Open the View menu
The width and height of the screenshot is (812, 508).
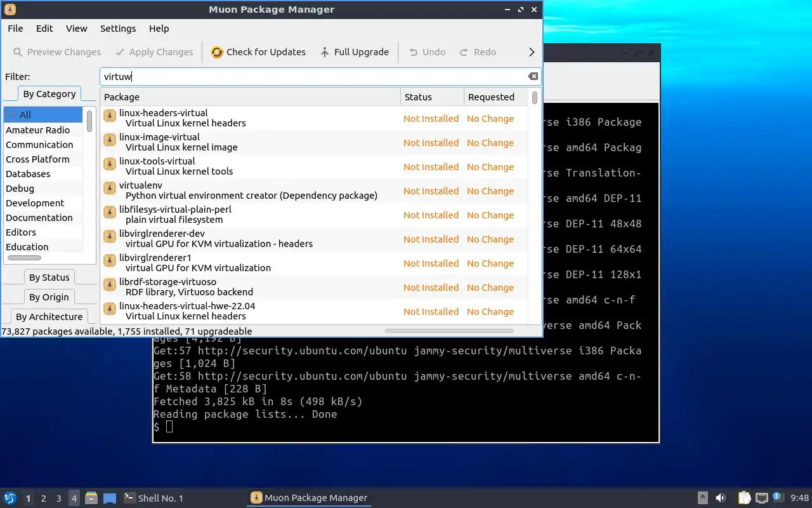(77, 28)
